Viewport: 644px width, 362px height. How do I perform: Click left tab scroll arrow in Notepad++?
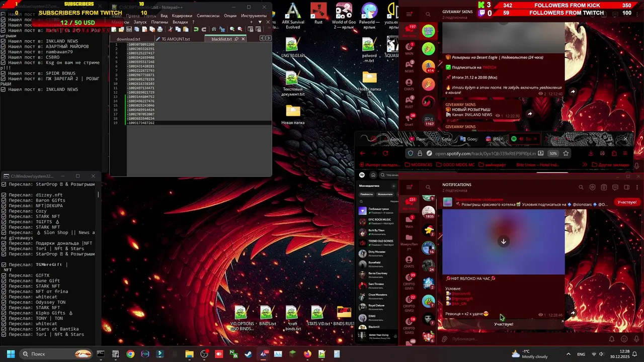(262, 38)
